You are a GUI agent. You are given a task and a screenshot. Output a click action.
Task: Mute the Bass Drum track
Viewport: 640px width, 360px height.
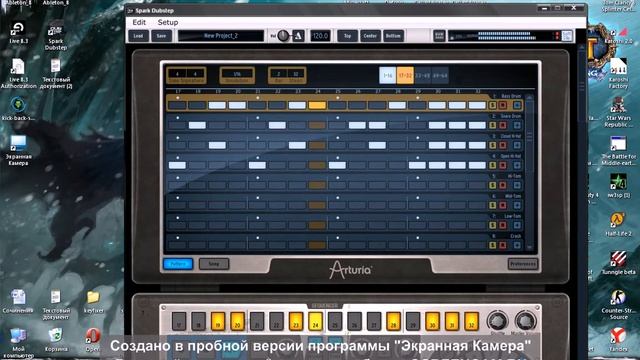point(503,105)
